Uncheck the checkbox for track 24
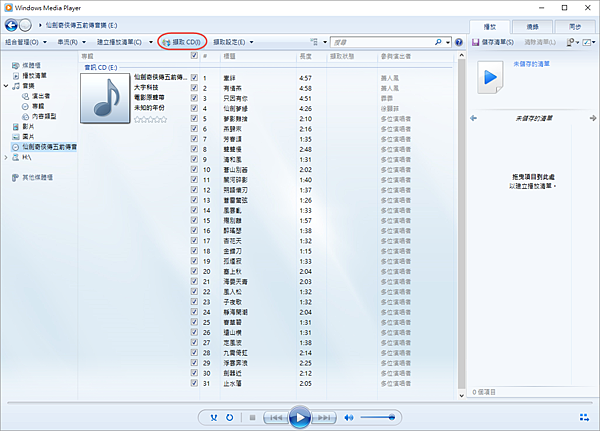This screenshot has width=600, height=431. click(x=194, y=312)
